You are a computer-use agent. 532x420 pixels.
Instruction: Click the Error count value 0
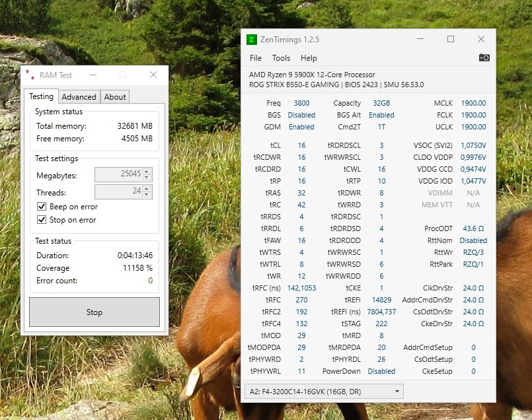click(x=150, y=281)
